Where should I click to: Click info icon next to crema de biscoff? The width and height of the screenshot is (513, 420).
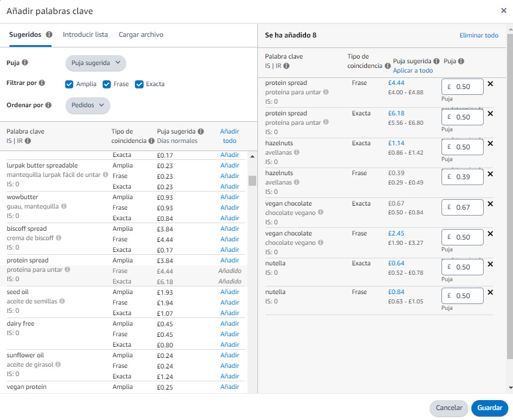click(x=59, y=238)
